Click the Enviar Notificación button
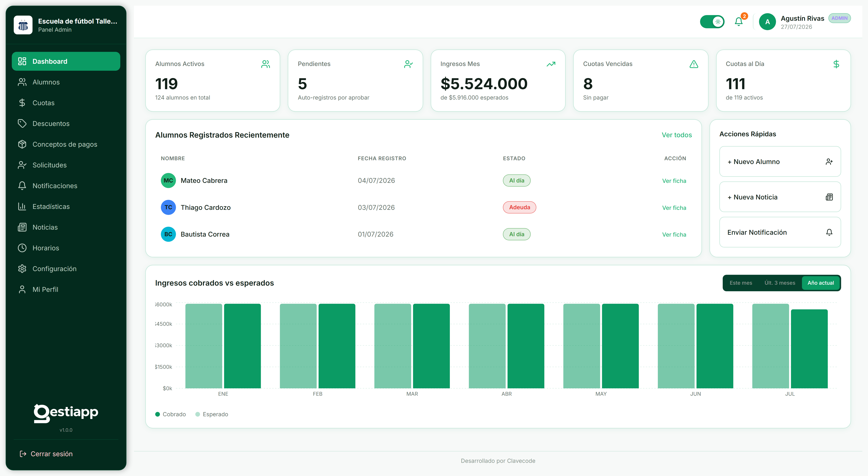 tap(780, 232)
